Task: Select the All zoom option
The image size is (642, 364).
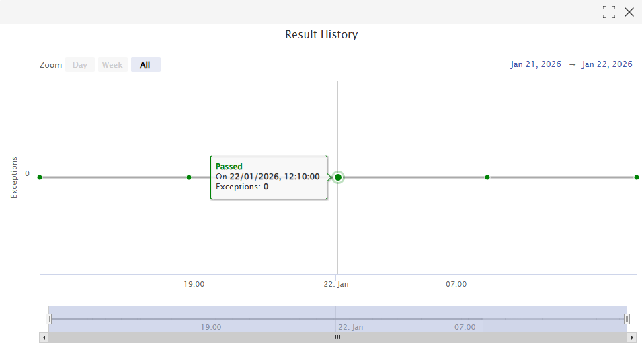Action: click(x=145, y=64)
